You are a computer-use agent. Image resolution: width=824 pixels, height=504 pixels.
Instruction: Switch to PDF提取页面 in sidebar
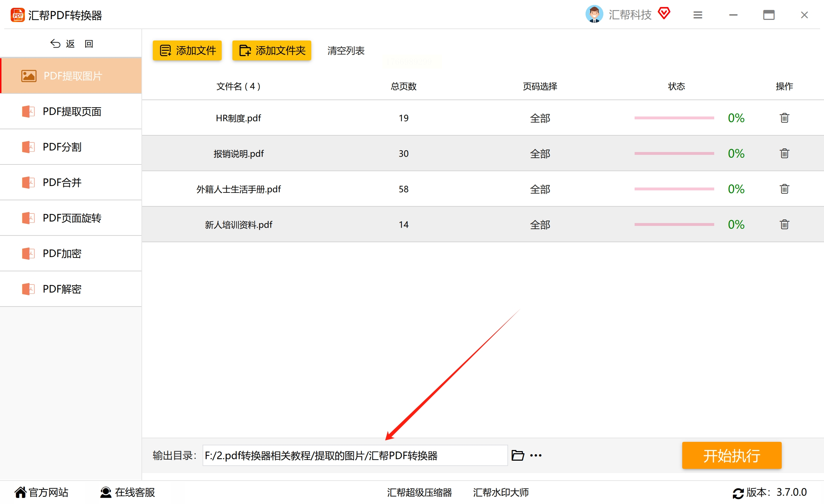(71, 112)
